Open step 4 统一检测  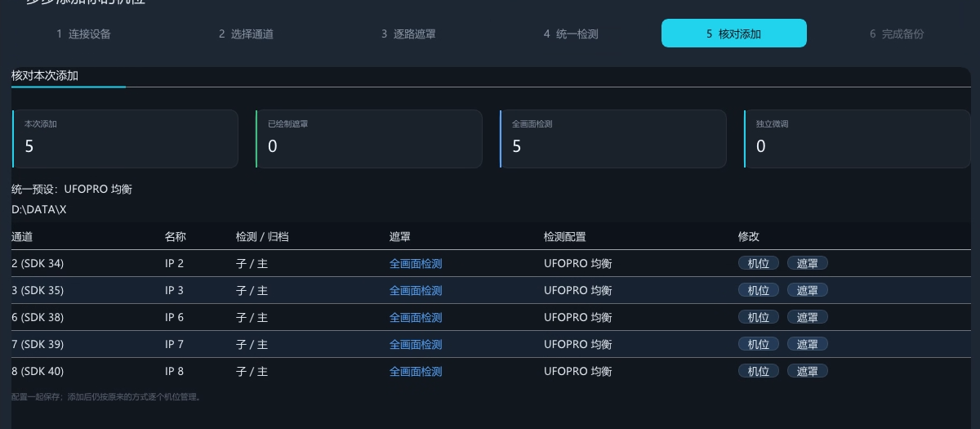pyautogui.click(x=571, y=34)
